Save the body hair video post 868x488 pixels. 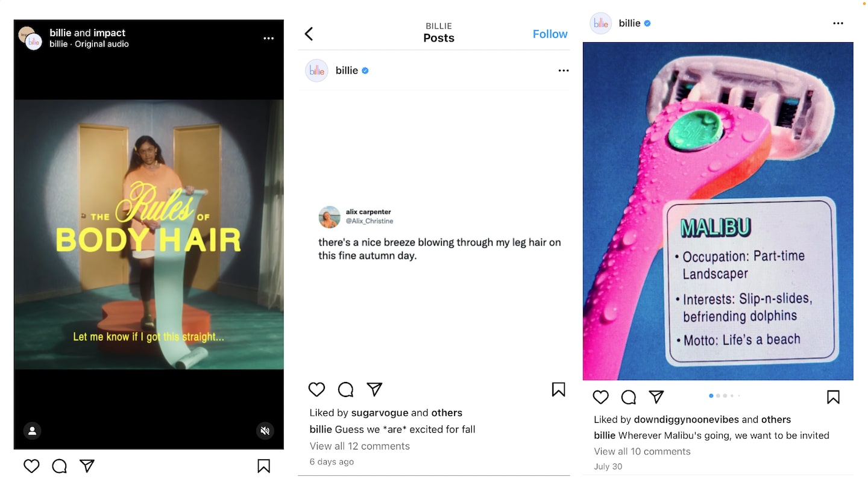[x=263, y=466]
